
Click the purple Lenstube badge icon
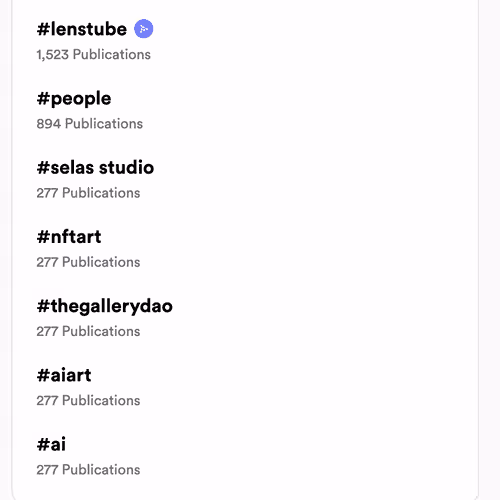144,29
